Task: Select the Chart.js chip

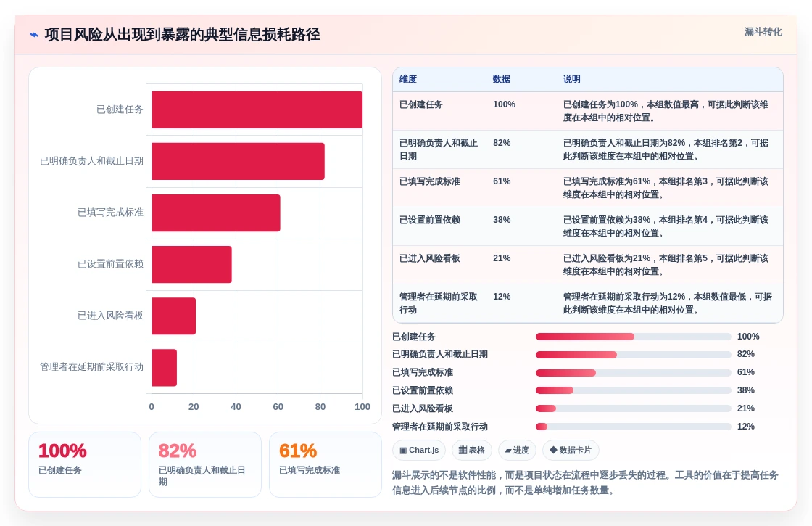Action: [x=419, y=451]
